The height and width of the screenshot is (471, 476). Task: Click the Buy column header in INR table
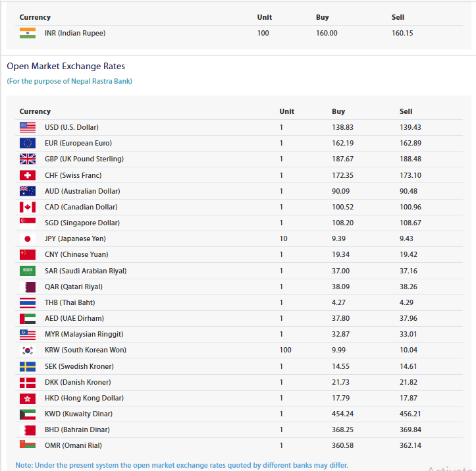(323, 17)
